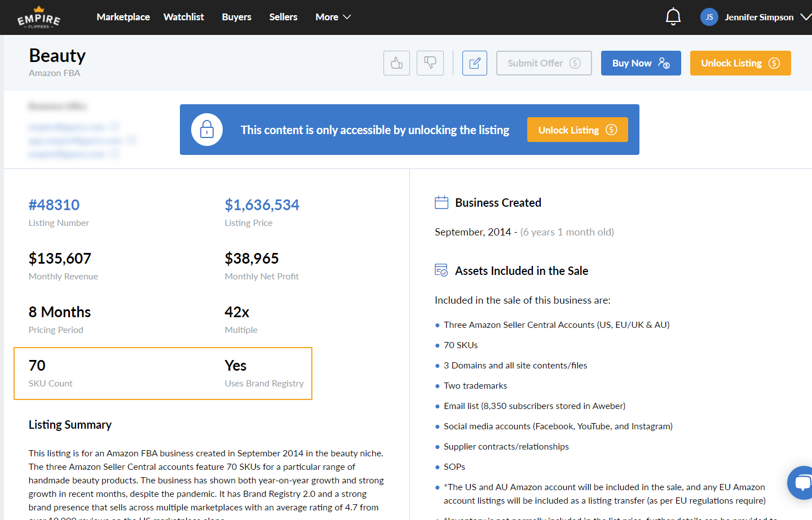Viewport: 812px width, 520px height.
Task: Click the Listing Summary heading
Action: pos(70,425)
